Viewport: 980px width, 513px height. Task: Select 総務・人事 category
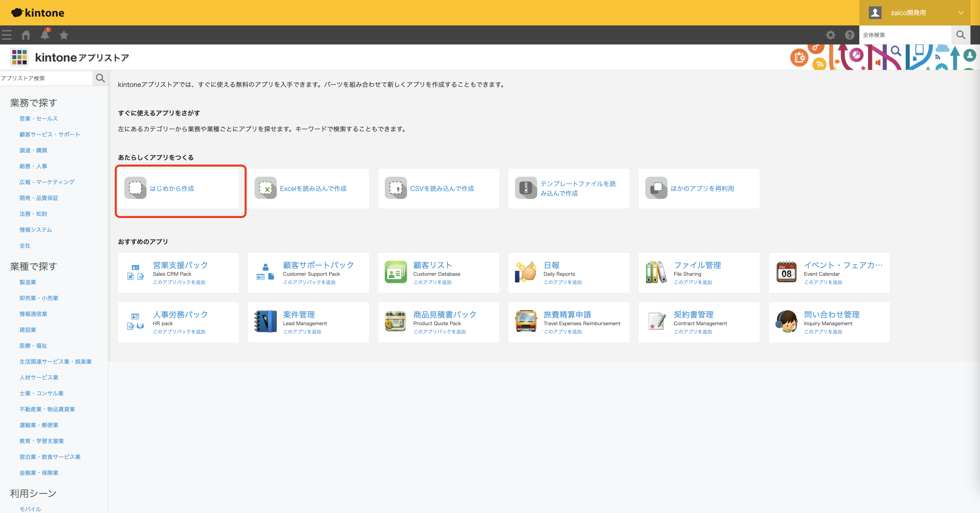[33, 166]
